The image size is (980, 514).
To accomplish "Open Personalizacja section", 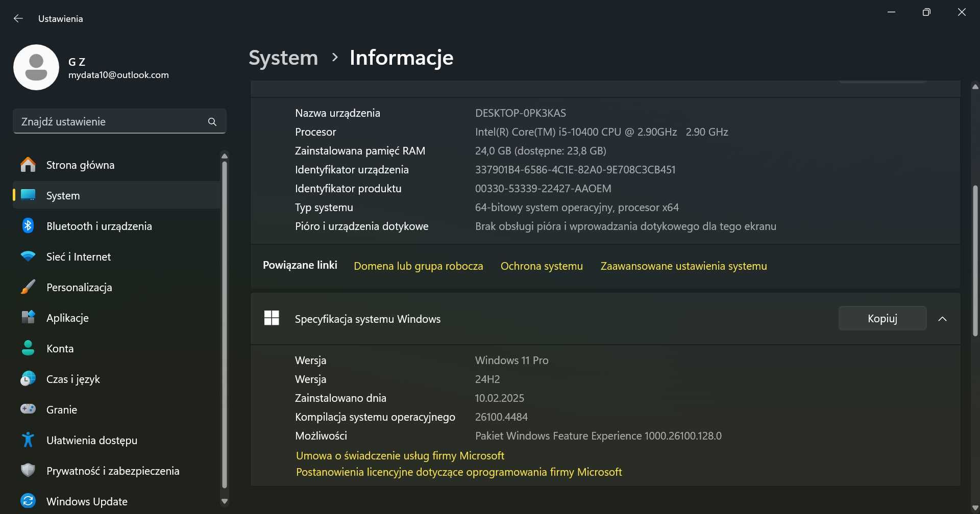I will pyautogui.click(x=116, y=287).
